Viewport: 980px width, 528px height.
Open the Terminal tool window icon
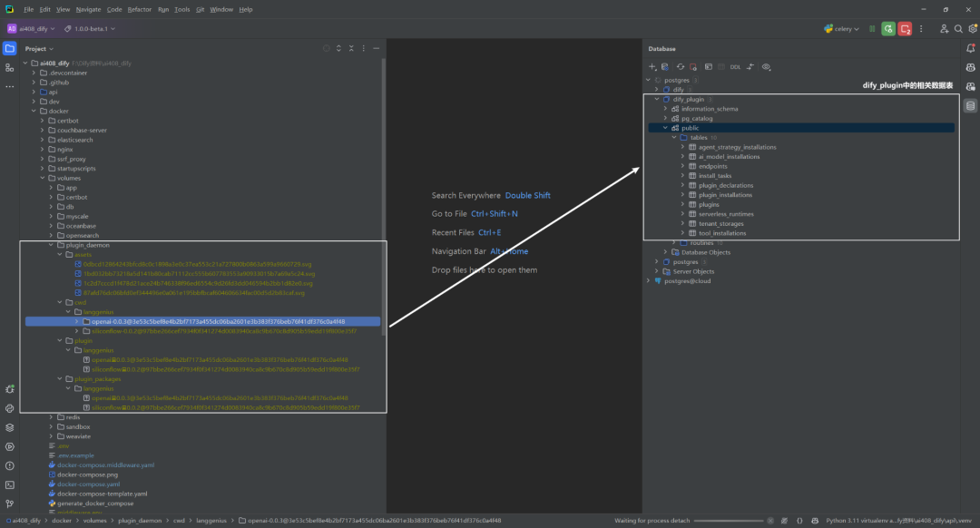(x=9, y=484)
